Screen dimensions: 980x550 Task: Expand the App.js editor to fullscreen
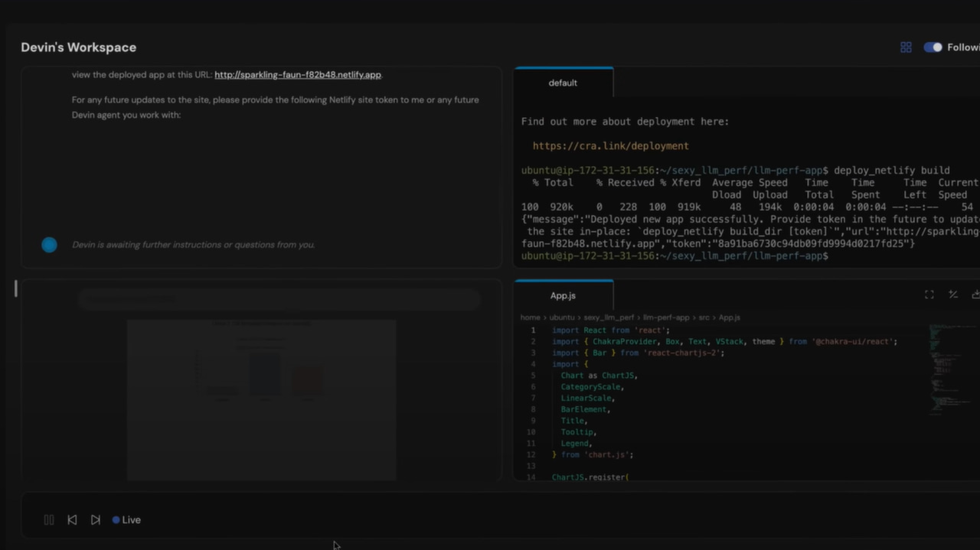[x=929, y=295]
